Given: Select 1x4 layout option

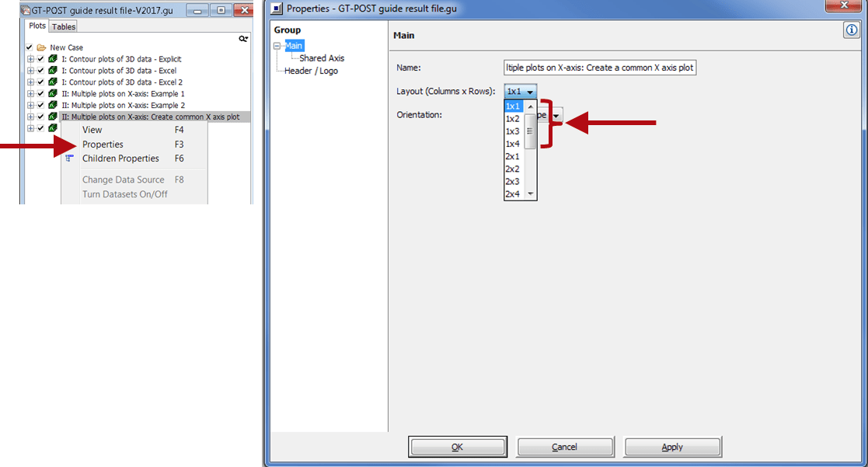Looking at the screenshot, I should tap(514, 144).
